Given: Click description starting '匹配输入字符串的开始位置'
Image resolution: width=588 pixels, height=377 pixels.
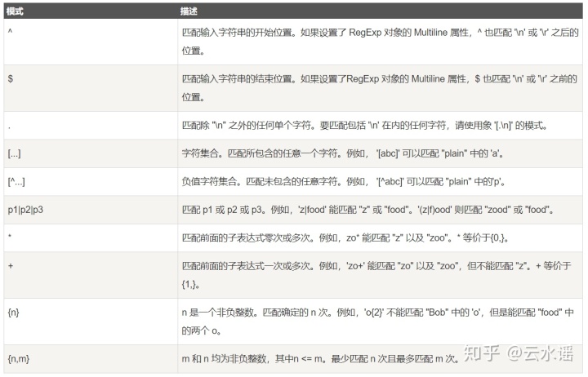Looking at the screenshot, I should pos(380,42).
